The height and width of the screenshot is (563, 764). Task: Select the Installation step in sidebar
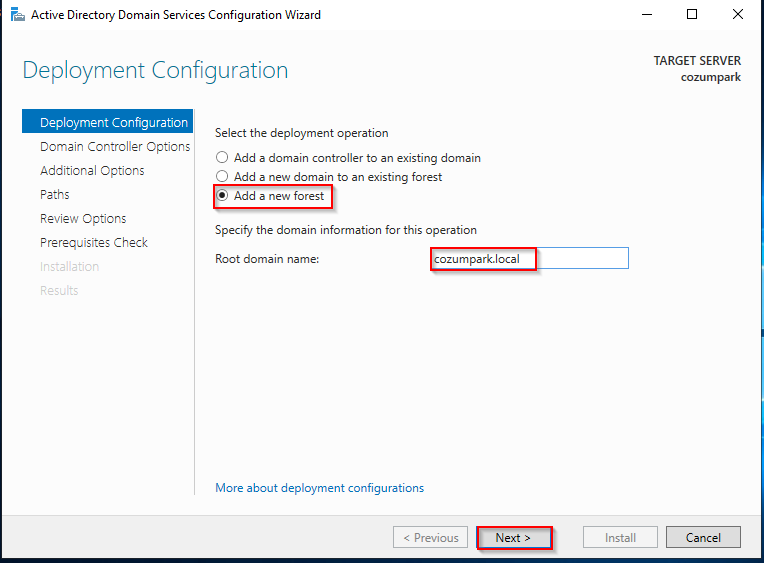(x=69, y=267)
